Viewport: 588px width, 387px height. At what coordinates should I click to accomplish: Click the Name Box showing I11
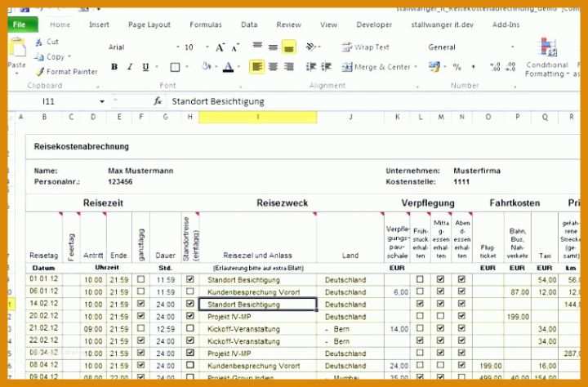(x=52, y=101)
